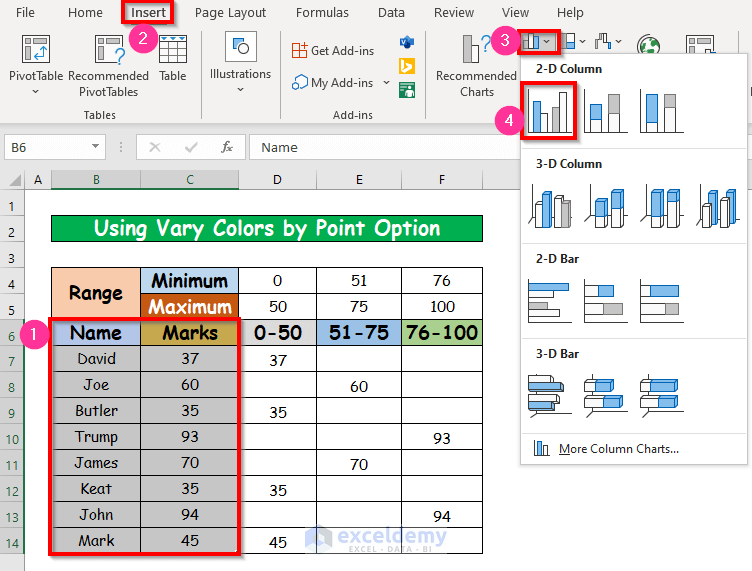Open the File tab
Screen dimensions: 752x571
25,12
